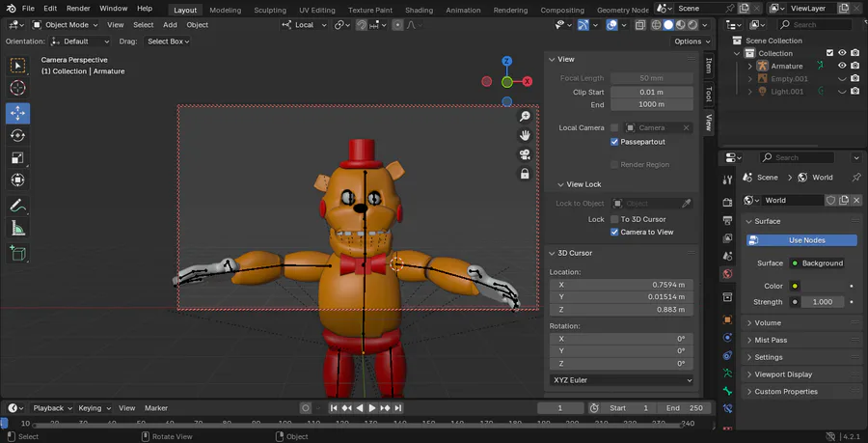Open the Render menu
Screen dimensions: 868x443
(x=78, y=9)
